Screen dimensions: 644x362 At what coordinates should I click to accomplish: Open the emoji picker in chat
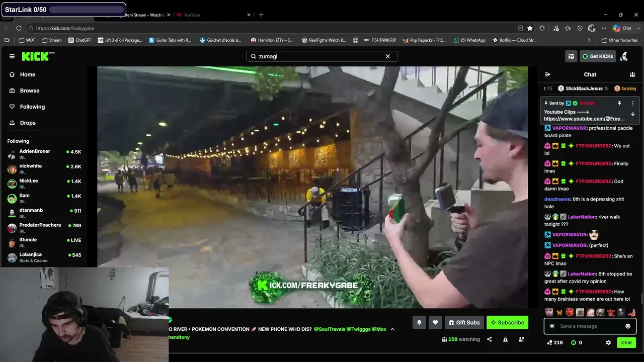point(628,326)
